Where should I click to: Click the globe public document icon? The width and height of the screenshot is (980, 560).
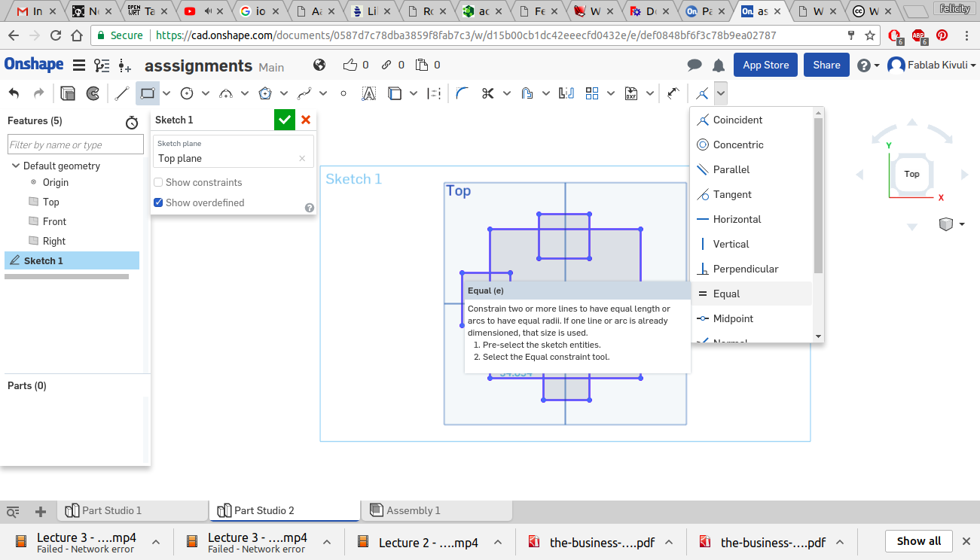tap(319, 65)
